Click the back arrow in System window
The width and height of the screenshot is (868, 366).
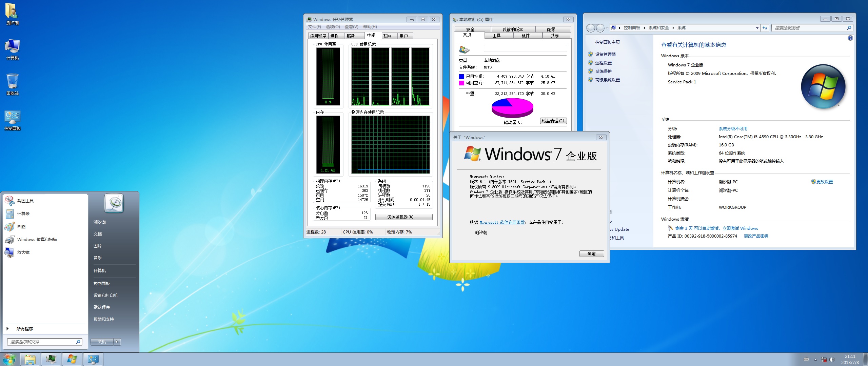point(591,28)
